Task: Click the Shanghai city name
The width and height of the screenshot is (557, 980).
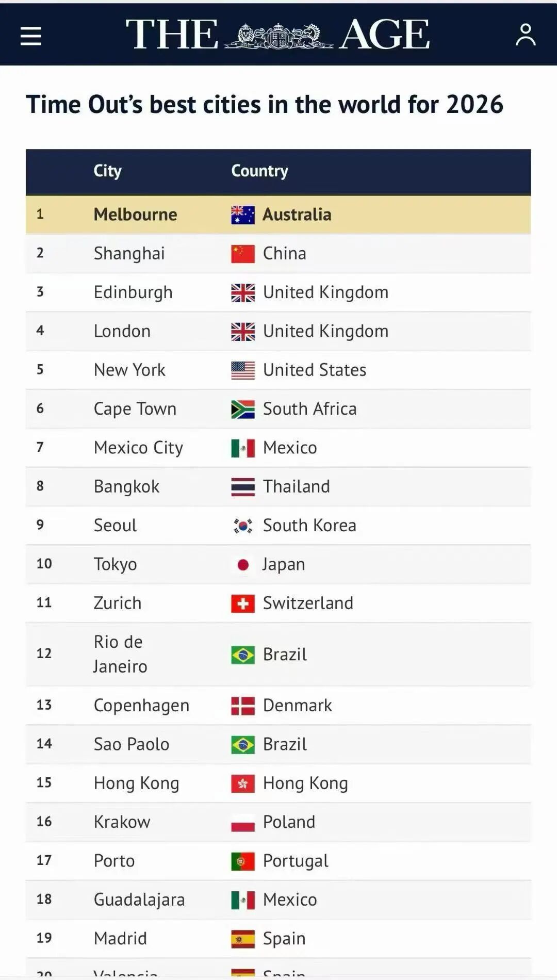Action: (129, 254)
